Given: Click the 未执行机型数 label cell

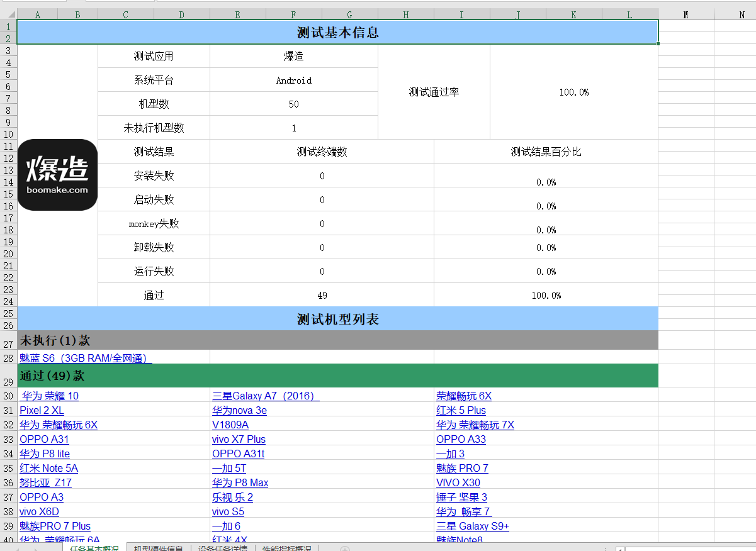Looking at the screenshot, I should [x=154, y=128].
